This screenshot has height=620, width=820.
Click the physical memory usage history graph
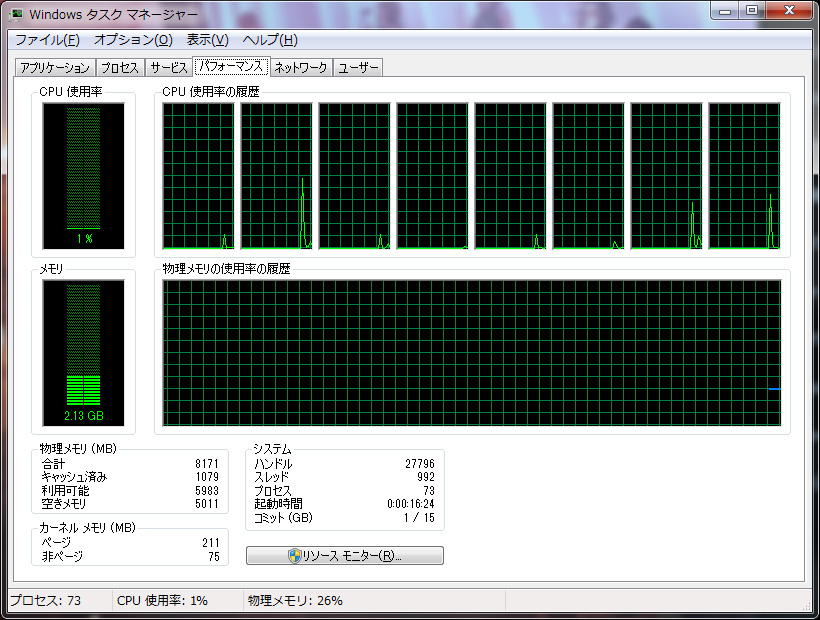tap(472, 353)
